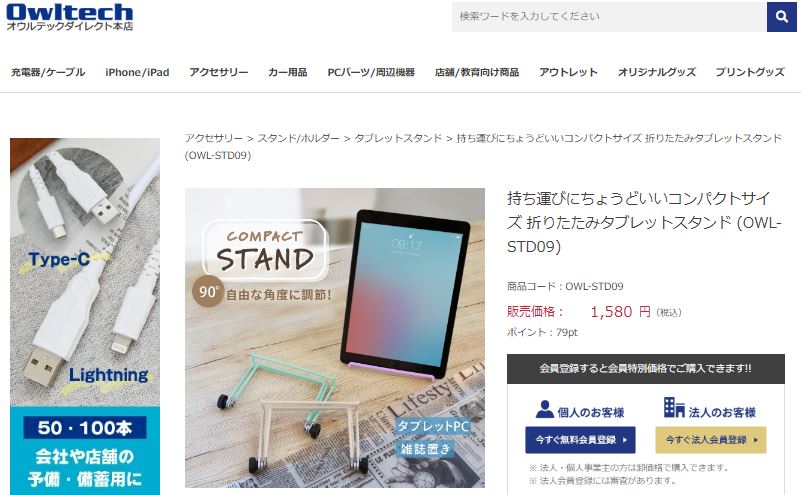This screenshot has height=495, width=801.
Task: Open the オリジナルグッズ menu item
Action: pos(656,72)
